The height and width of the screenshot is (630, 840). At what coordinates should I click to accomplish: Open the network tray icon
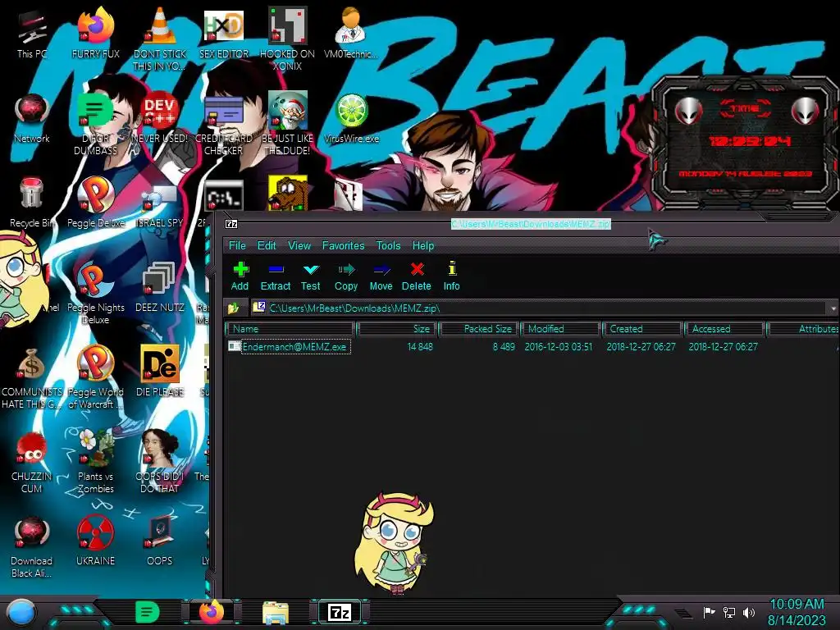pos(729,612)
